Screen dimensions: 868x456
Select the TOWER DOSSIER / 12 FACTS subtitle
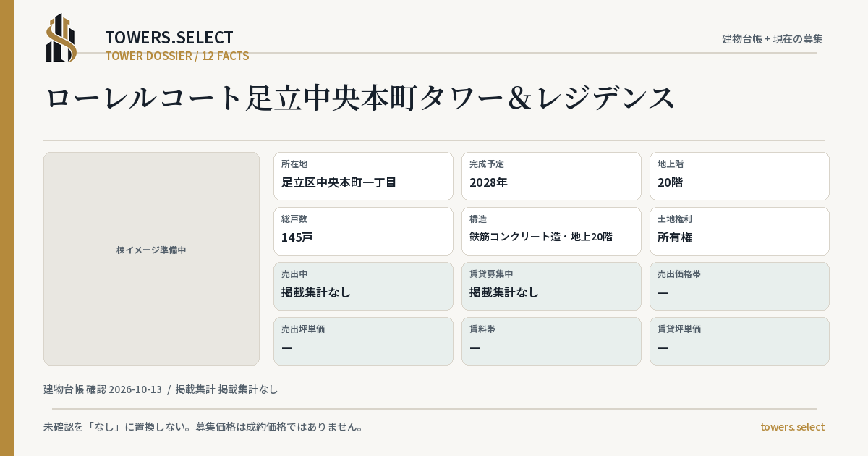coord(177,56)
